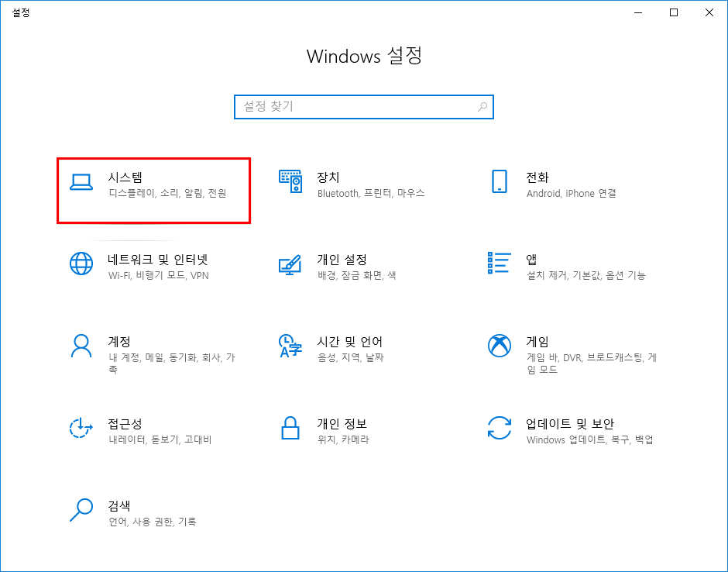Click the 앱 list icon
The image size is (728, 572).
coord(499,263)
